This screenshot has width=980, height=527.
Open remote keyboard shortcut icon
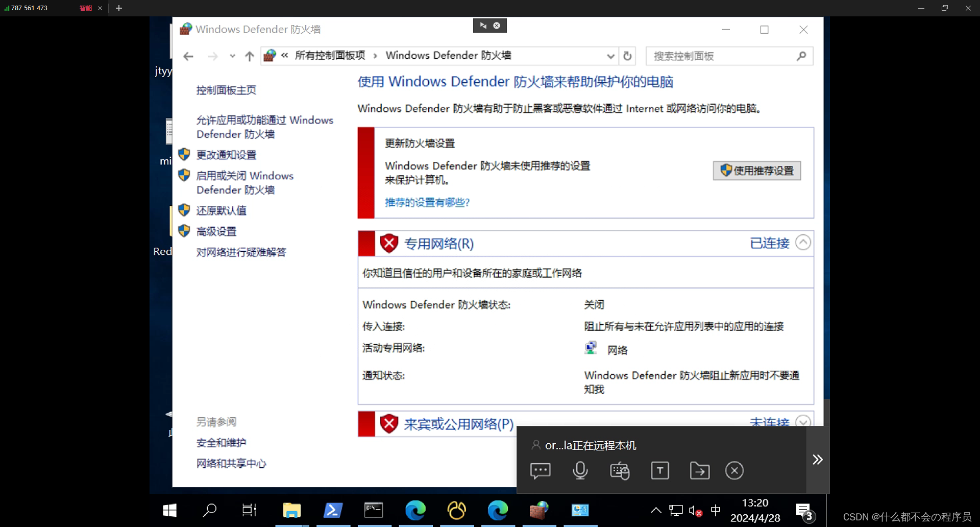pyautogui.click(x=620, y=471)
